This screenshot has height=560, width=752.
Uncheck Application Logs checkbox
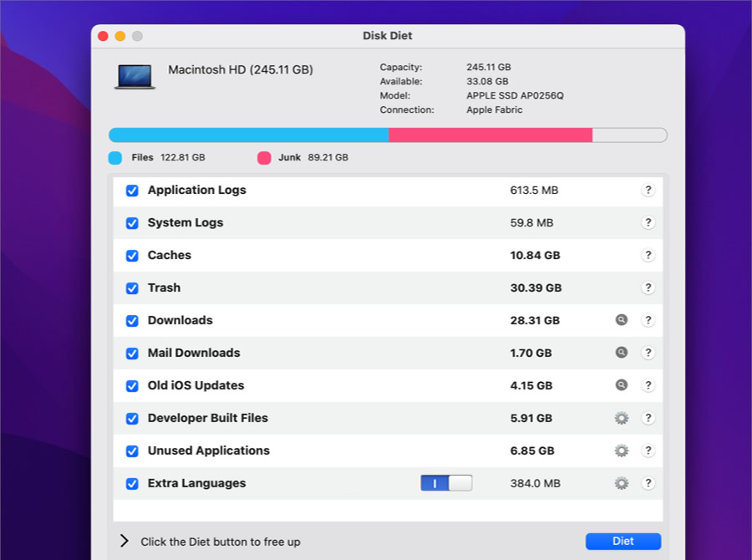pos(132,191)
